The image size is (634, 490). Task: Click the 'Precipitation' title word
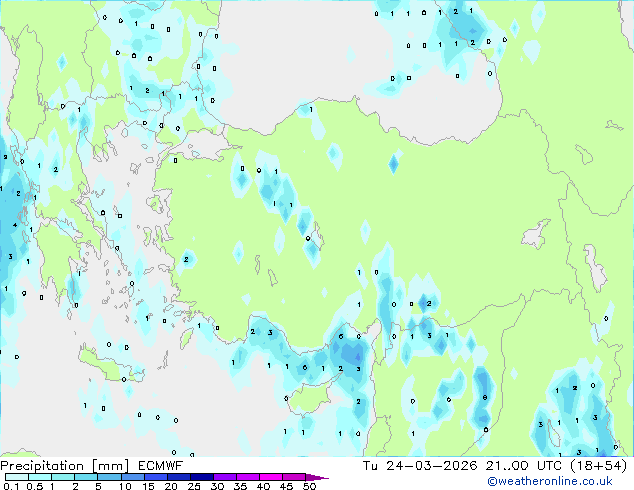pyautogui.click(x=42, y=466)
